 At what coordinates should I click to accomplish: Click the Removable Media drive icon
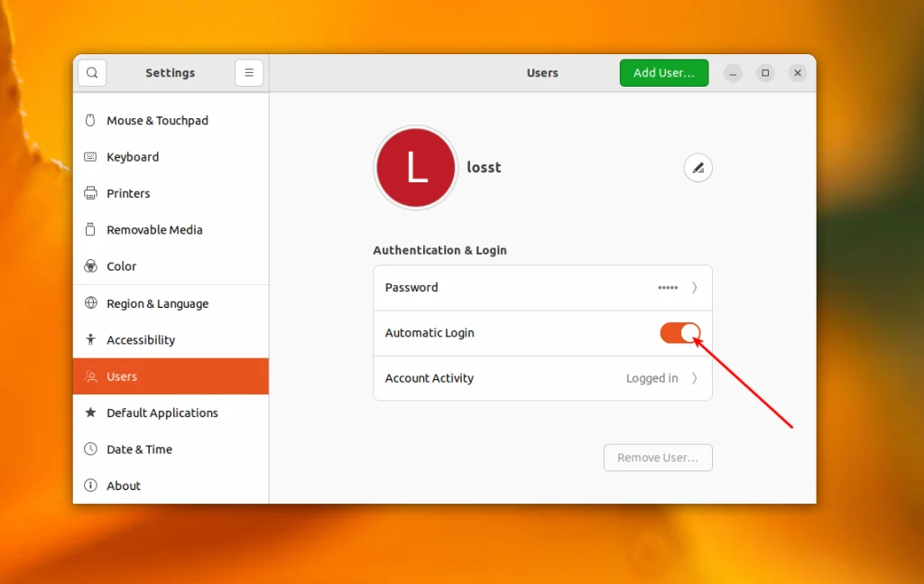90,230
